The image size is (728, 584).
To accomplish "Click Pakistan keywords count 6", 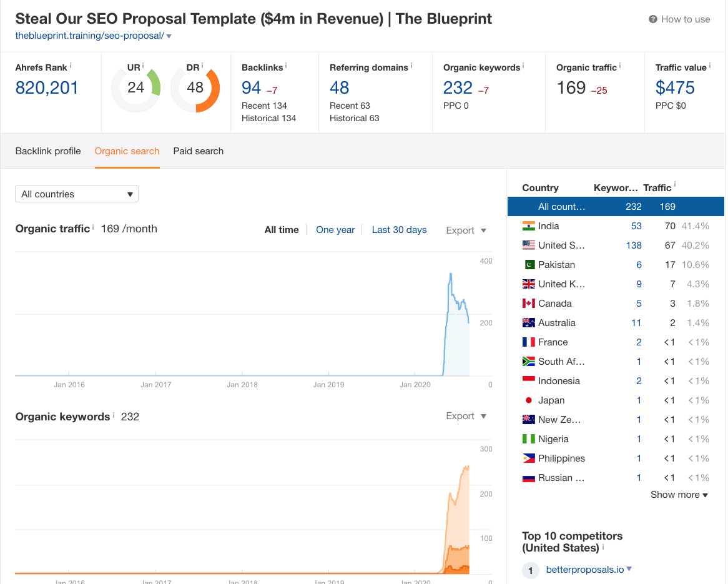I will click(639, 265).
